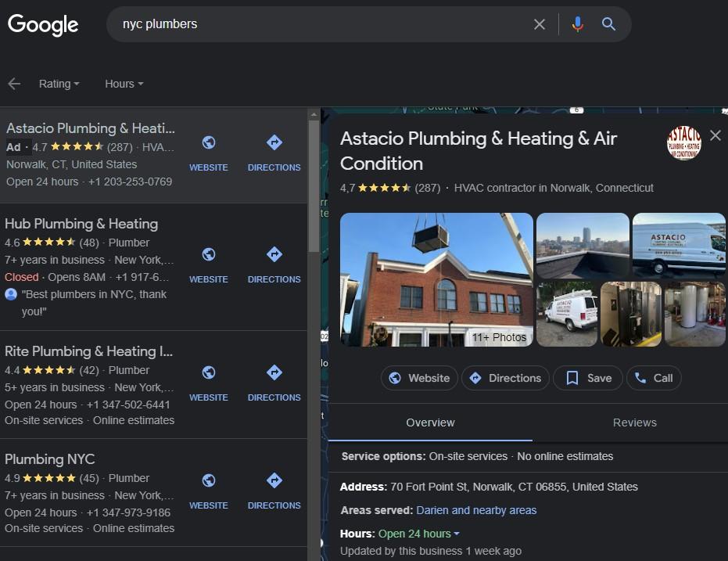
Task: Call the business using the Call button
Action: (654, 378)
